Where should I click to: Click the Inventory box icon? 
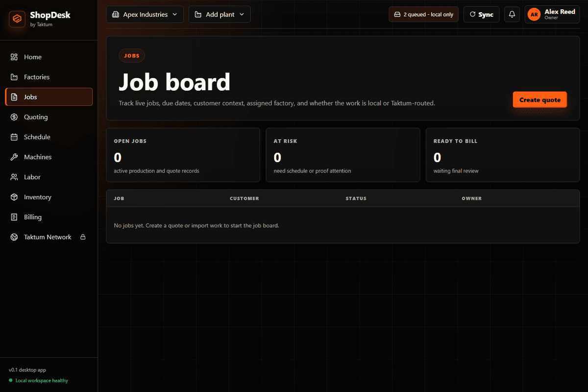[14, 197]
